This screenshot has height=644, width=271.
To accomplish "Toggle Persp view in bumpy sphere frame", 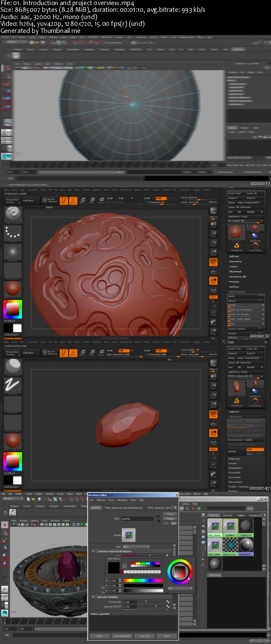I will (x=213, y=262).
